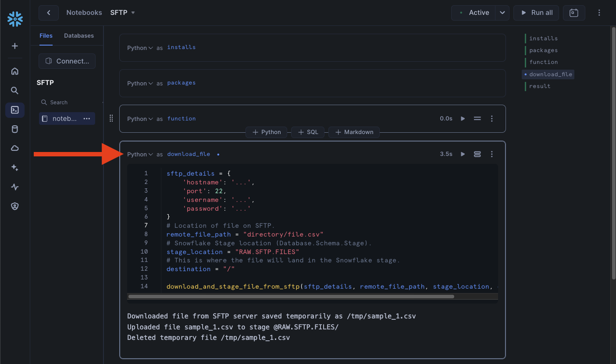Open the Search icon in the sidebar
This screenshot has width=616, height=364.
15,91
